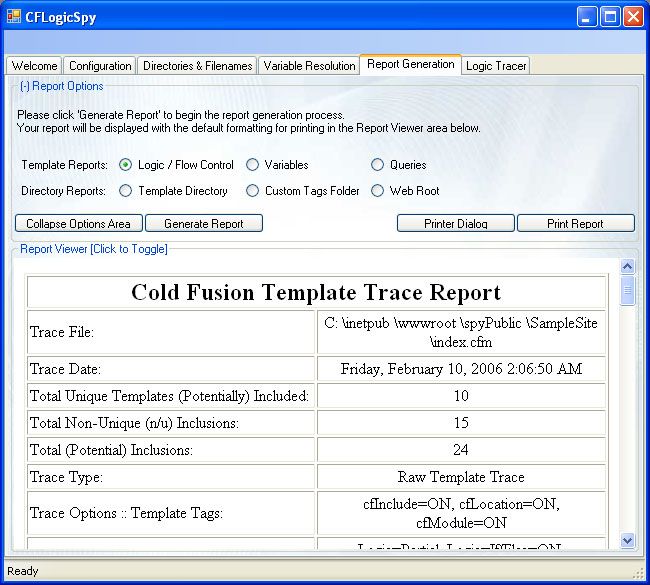Click the CFLogicSpy window title text
Viewport: 650px width, 585px height.
click(x=61, y=17)
